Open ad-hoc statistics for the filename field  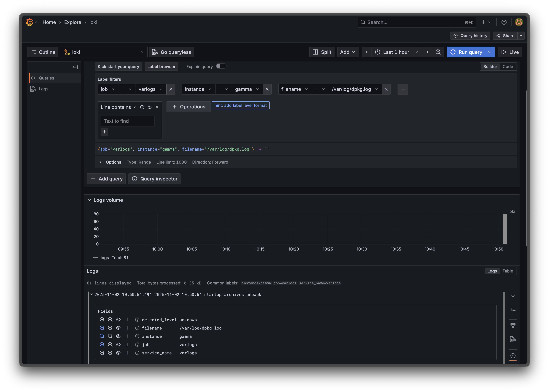[x=126, y=328]
